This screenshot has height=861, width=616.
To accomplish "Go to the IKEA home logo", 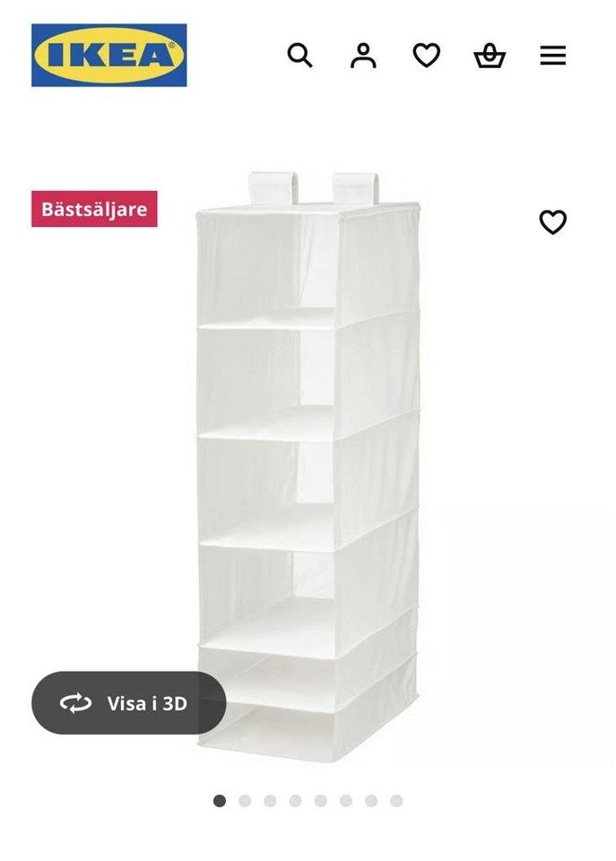I will point(109,55).
